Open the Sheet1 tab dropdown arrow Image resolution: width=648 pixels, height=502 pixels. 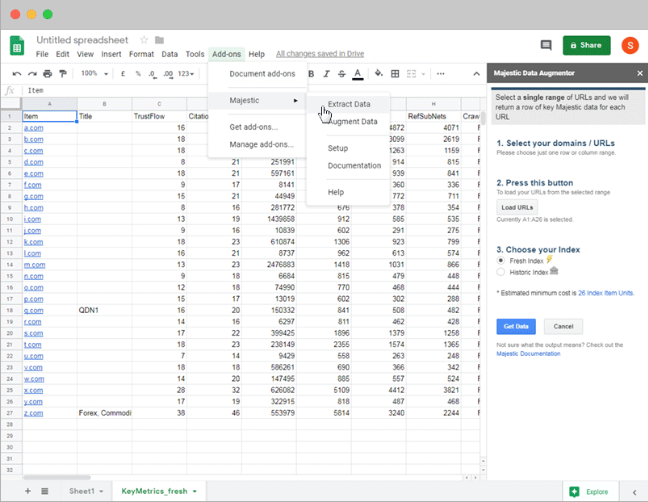click(101, 491)
